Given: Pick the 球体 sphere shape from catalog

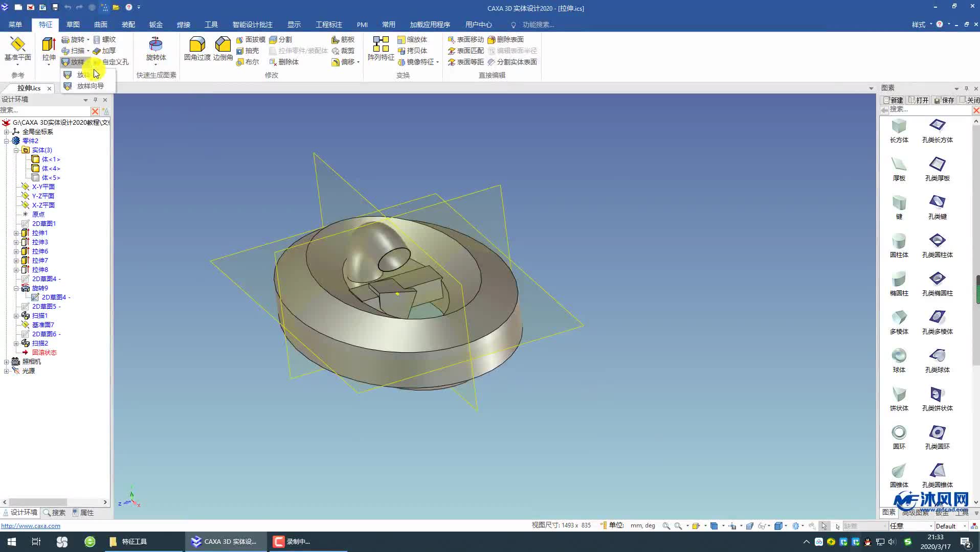Looking at the screenshot, I should point(899,361).
